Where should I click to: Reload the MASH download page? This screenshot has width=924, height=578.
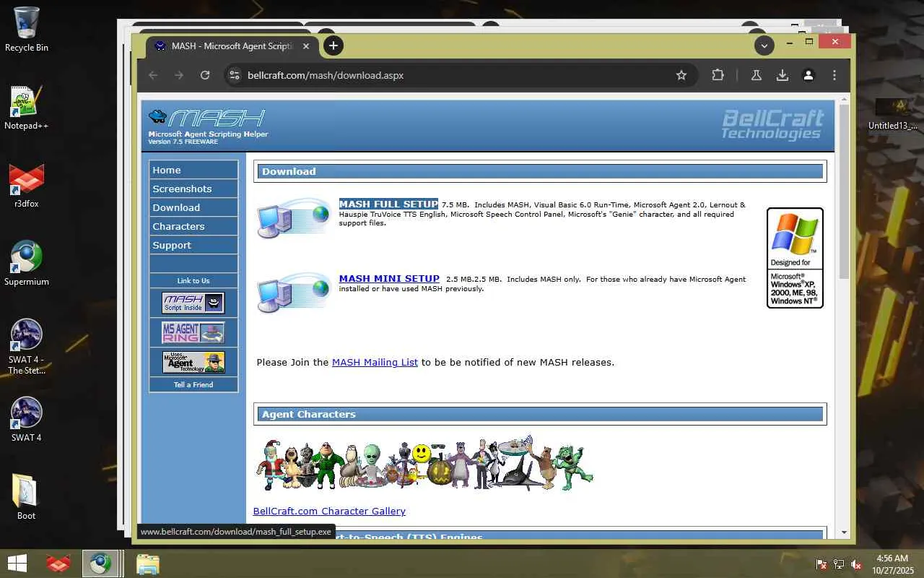coord(205,75)
